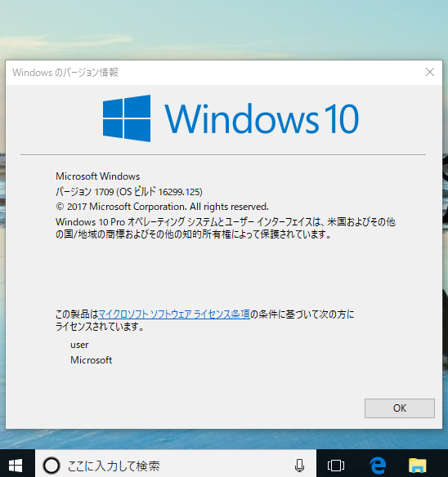448x477 pixels.
Task: Confirm the dialog with the OK button
Action: pos(400,408)
